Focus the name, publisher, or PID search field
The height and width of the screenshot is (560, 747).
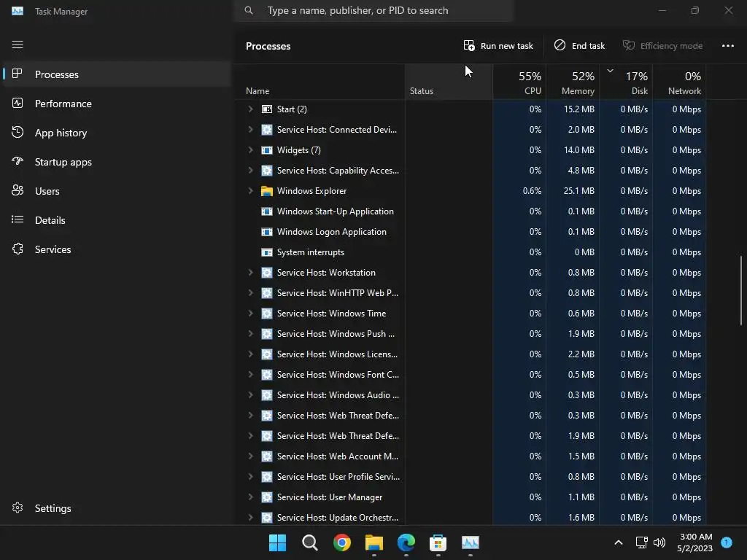(x=373, y=10)
